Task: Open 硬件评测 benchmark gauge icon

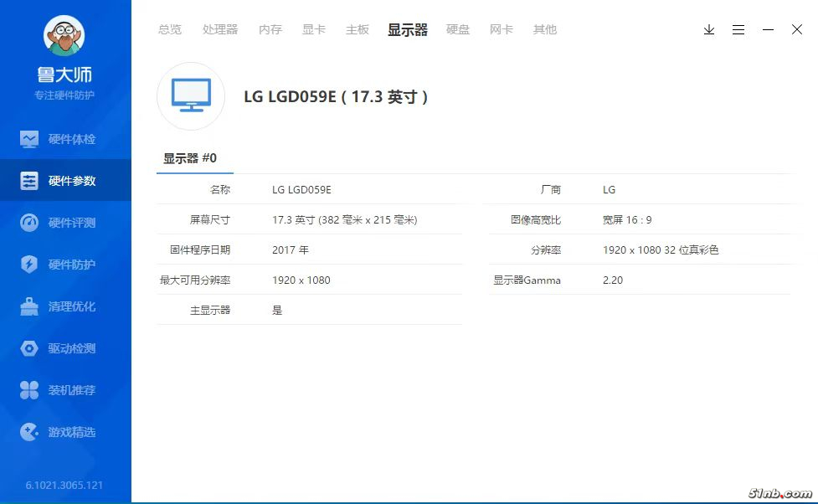Action: (29, 223)
